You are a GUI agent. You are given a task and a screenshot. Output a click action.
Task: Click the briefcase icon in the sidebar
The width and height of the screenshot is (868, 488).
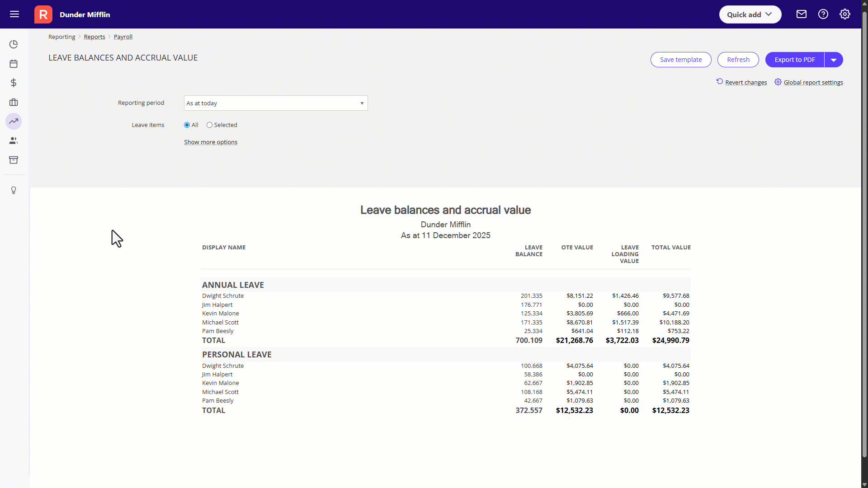coord(14,102)
